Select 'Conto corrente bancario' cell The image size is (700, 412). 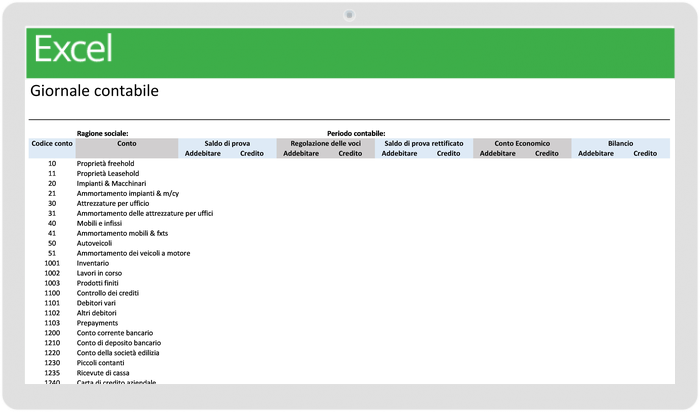point(115,333)
